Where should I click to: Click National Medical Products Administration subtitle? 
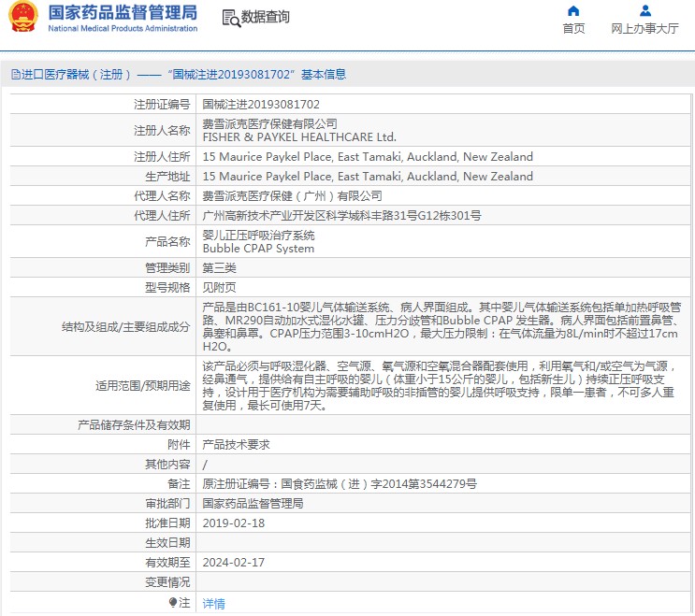[x=123, y=28]
